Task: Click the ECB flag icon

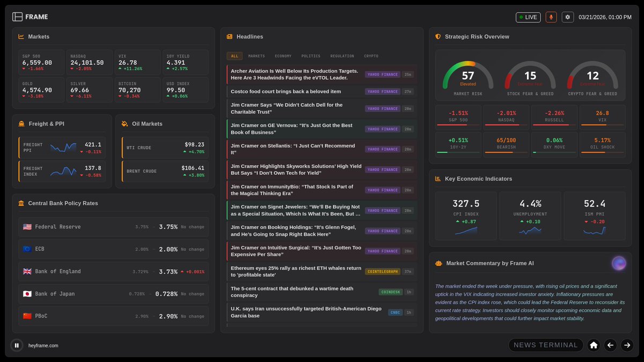Action: pos(27,249)
